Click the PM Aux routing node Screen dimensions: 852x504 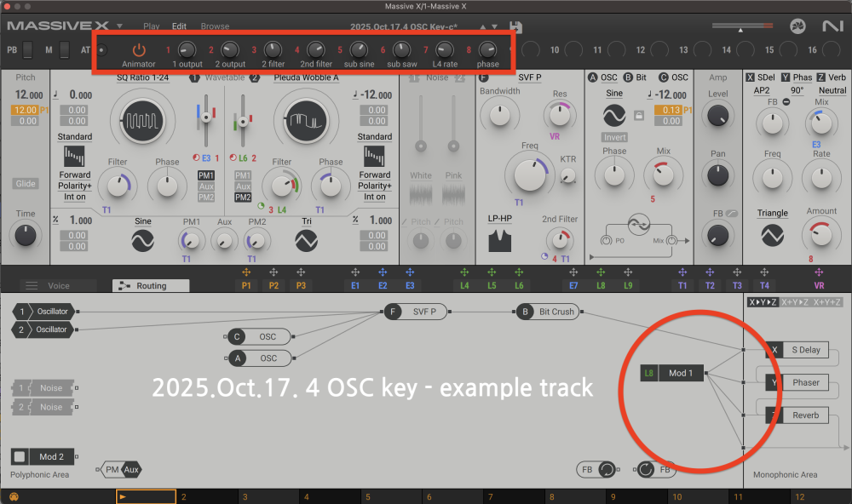[121, 470]
